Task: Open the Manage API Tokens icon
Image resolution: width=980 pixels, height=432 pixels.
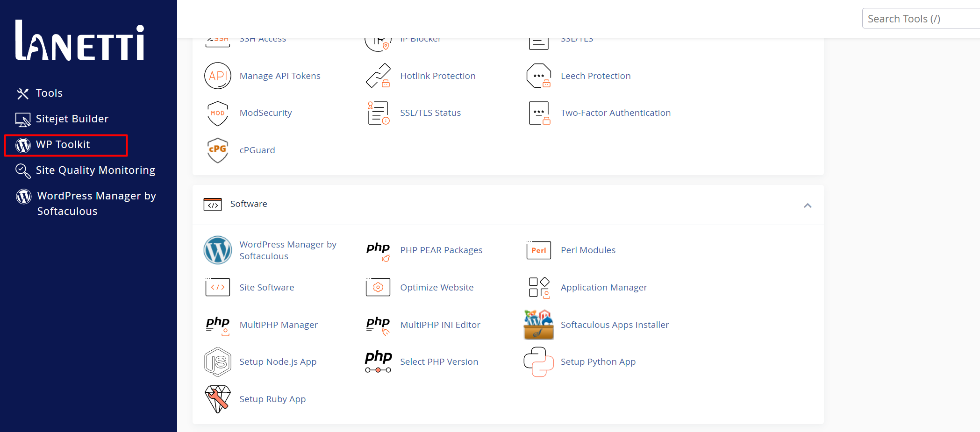Action: (218, 76)
